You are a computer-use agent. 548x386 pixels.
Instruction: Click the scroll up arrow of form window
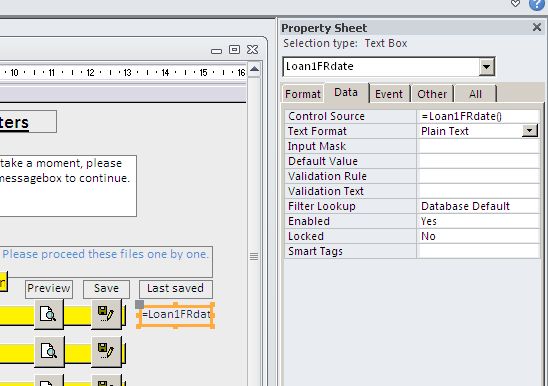[254, 69]
